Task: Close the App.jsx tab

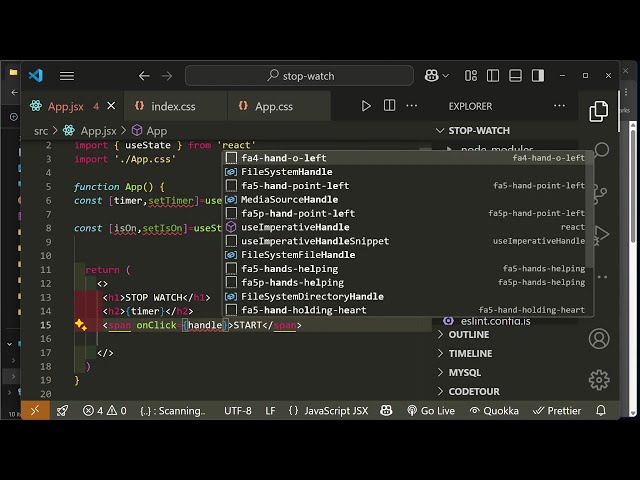Action: 111,106
